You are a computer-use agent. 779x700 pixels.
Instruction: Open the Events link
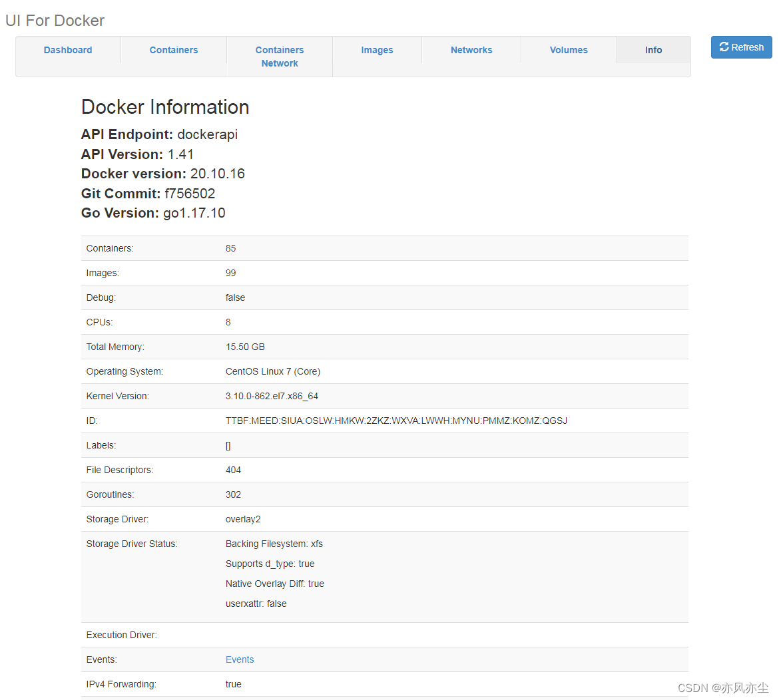[240, 659]
